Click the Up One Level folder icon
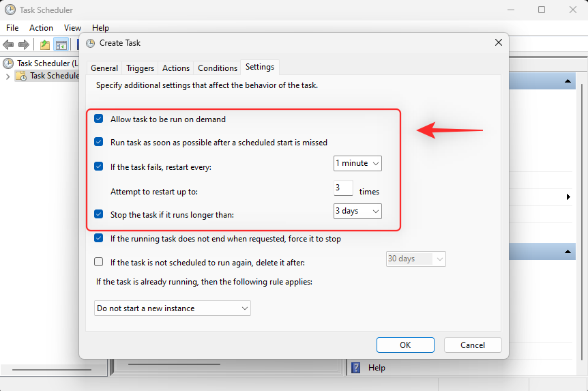Image resolution: width=588 pixels, height=391 pixels. [x=45, y=45]
